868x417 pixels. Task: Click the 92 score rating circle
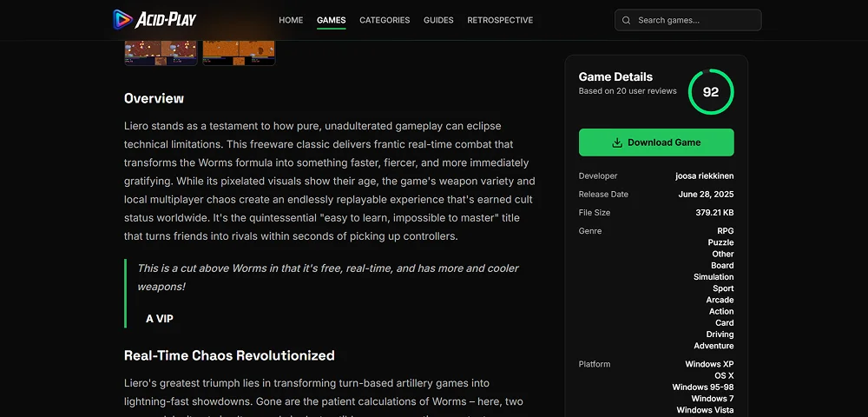click(x=710, y=92)
